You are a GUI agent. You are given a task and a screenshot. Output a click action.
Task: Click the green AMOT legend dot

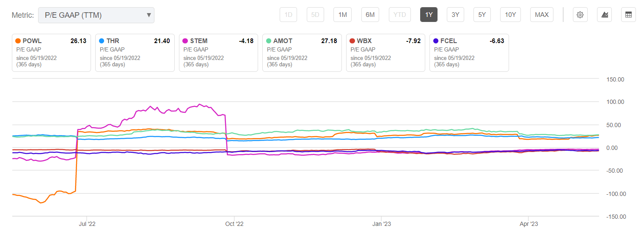coord(269,41)
